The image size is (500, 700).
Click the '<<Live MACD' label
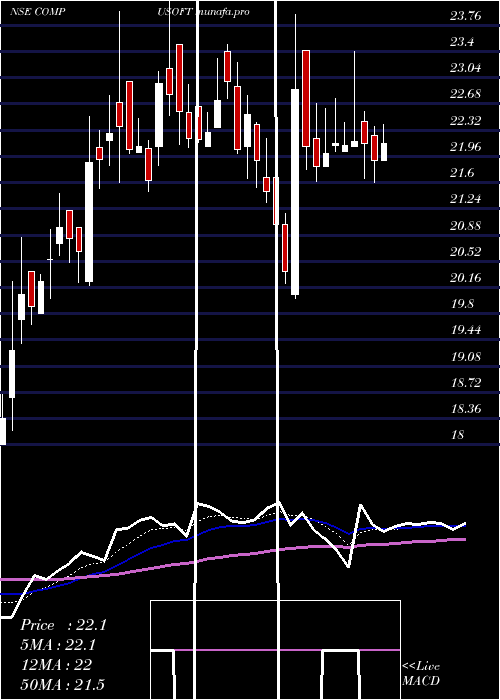421,674
